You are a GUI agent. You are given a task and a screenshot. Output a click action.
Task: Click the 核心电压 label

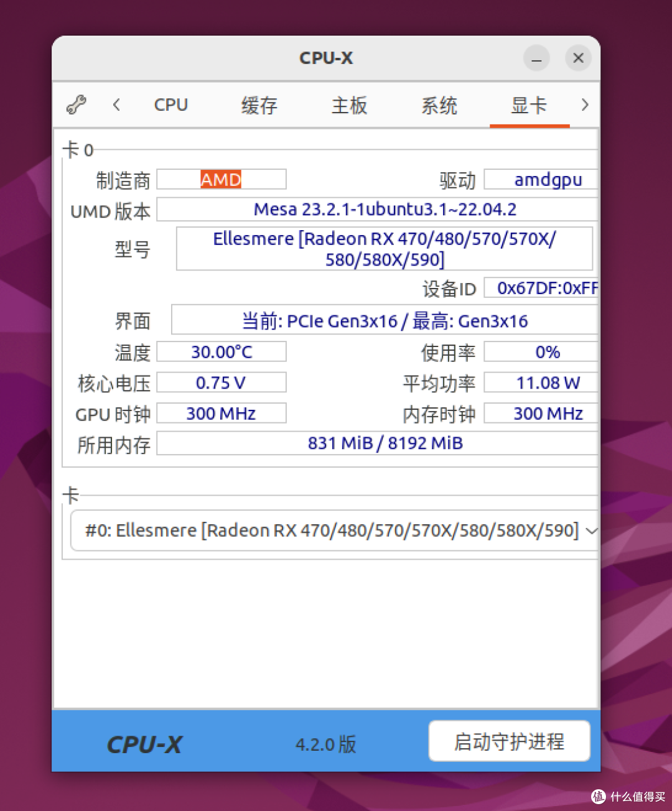(x=114, y=383)
